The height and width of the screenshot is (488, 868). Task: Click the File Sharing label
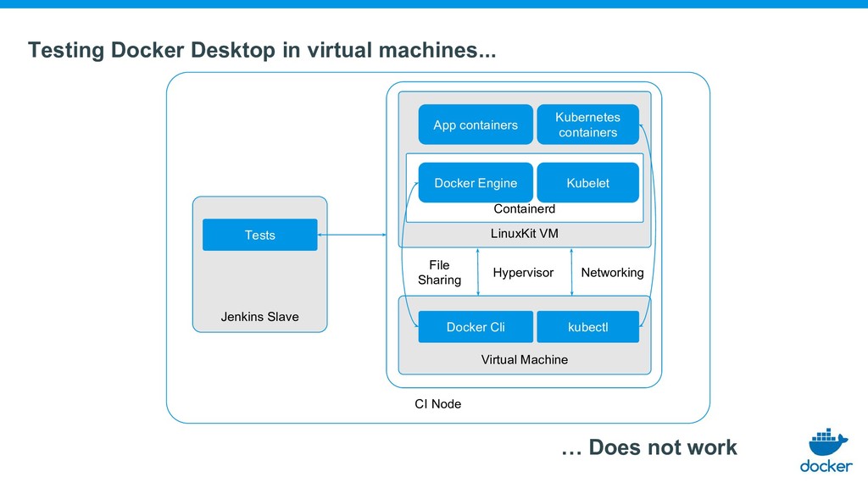pos(440,272)
